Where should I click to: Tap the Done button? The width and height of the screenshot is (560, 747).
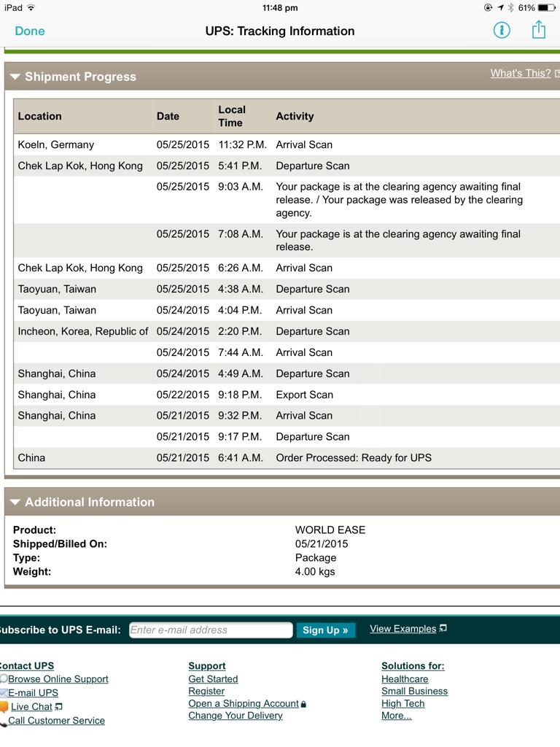pyautogui.click(x=29, y=31)
